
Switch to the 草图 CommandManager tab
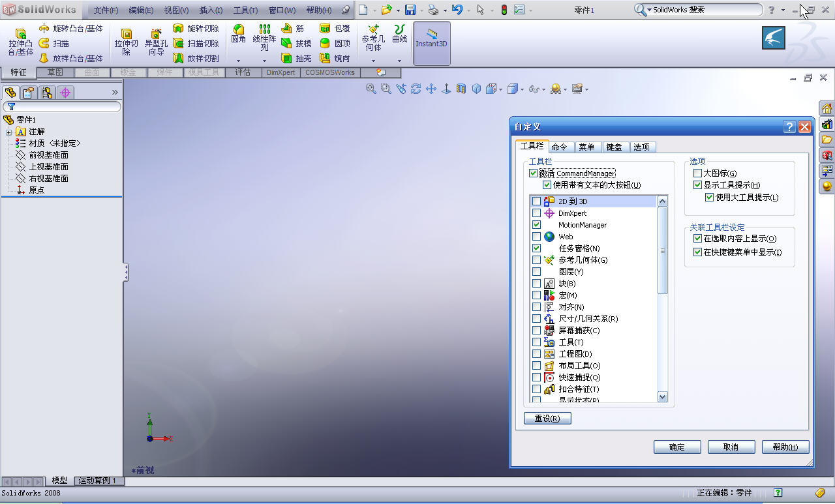pos(55,72)
